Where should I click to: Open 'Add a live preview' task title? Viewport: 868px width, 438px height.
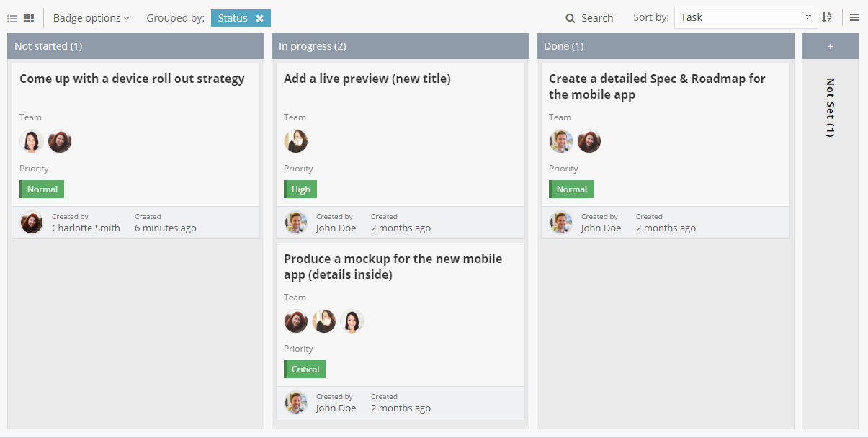[367, 79]
